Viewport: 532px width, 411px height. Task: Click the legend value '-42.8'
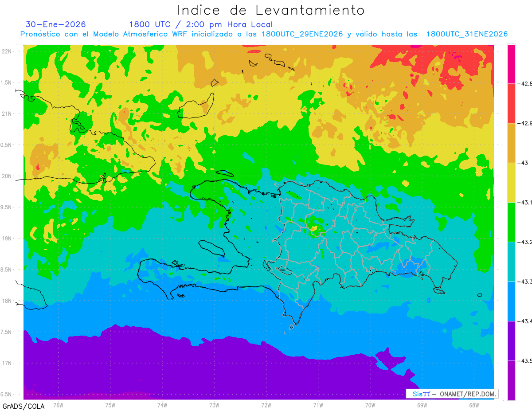(x=526, y=83)
